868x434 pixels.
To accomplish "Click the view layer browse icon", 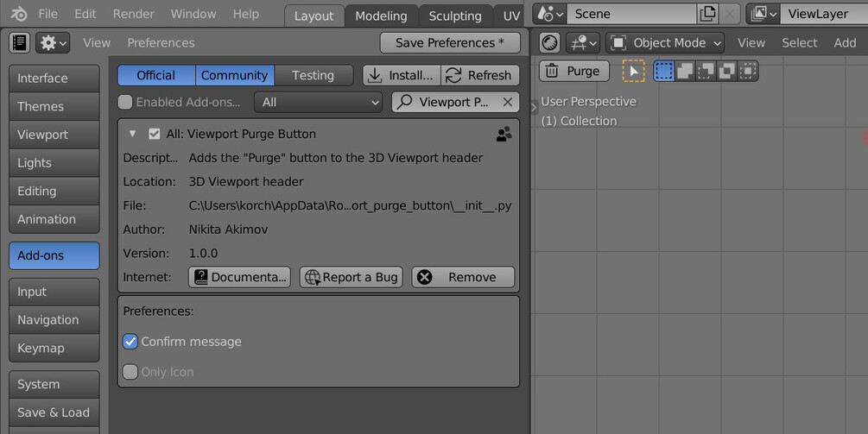I will point(763,14).
